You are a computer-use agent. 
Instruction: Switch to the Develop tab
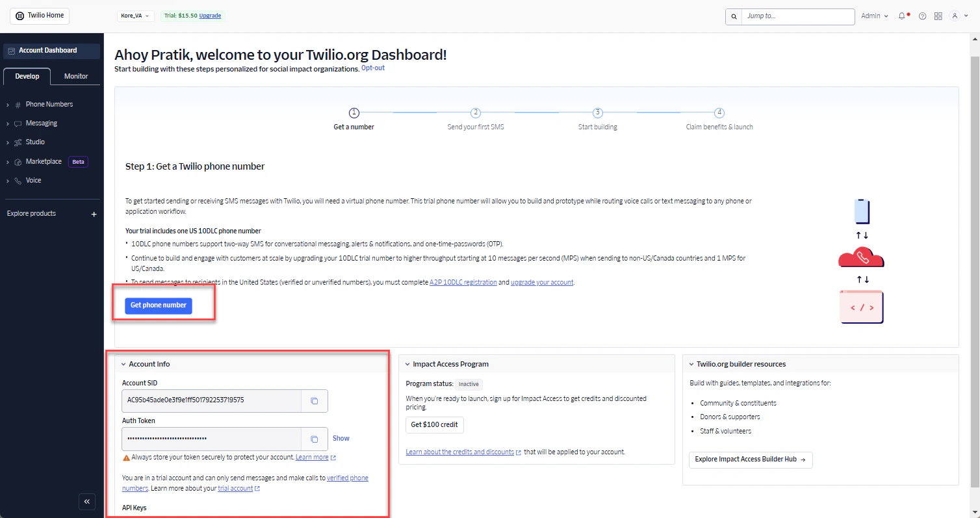[x=27, y=76]
